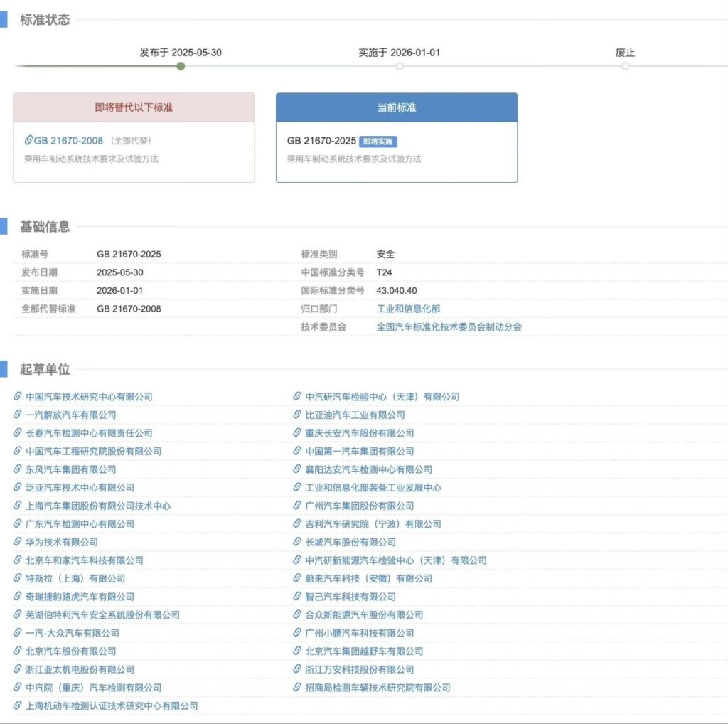Viewport: 728px width, 724px height.
Task: Select the 即将替代以下标准 card header
Action: click(134, 107)
